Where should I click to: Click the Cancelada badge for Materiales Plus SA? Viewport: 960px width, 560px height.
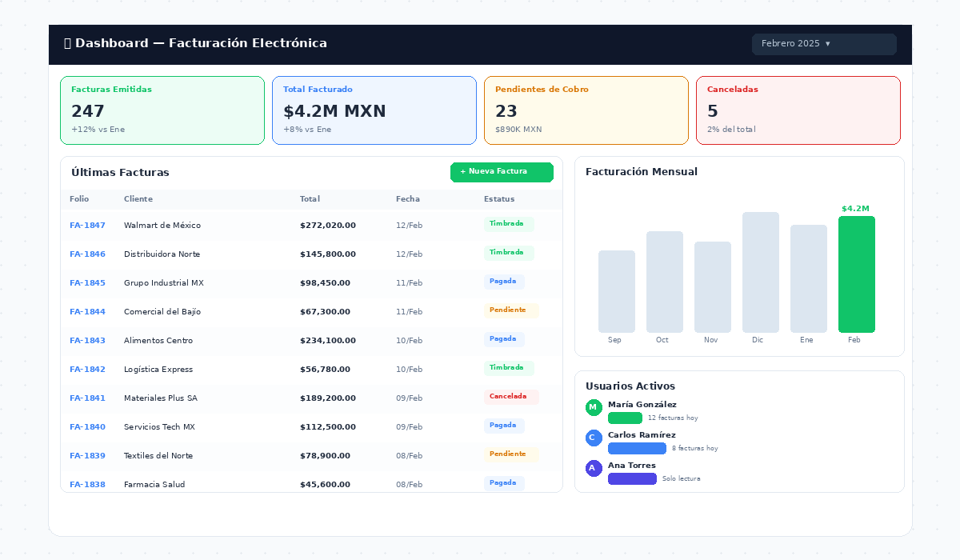pos(511,397)
